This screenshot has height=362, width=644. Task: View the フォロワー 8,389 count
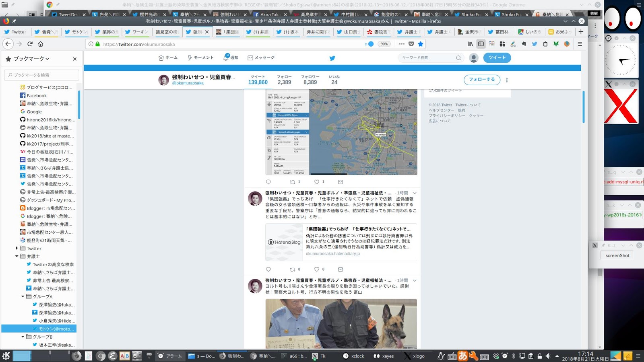310,80
